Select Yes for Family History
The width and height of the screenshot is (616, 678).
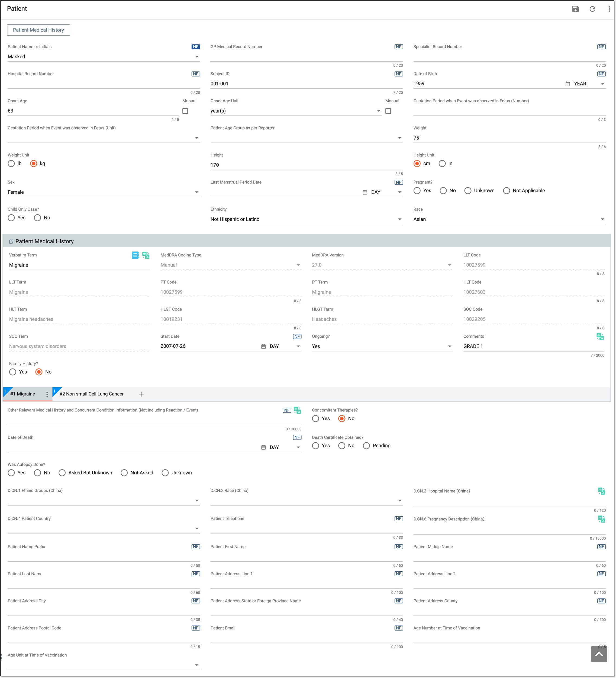13,372
